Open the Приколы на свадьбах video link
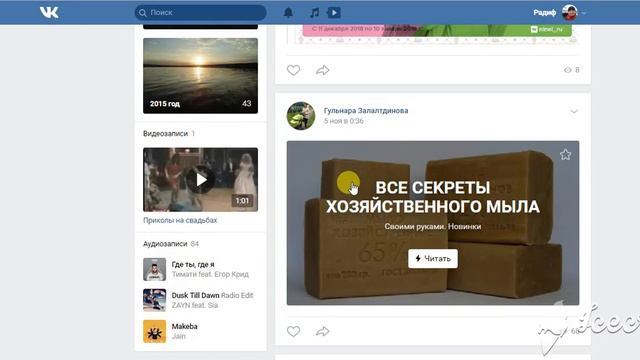Image resolution: width=640 pixels, height=360 pixels. tap(180, 220)
